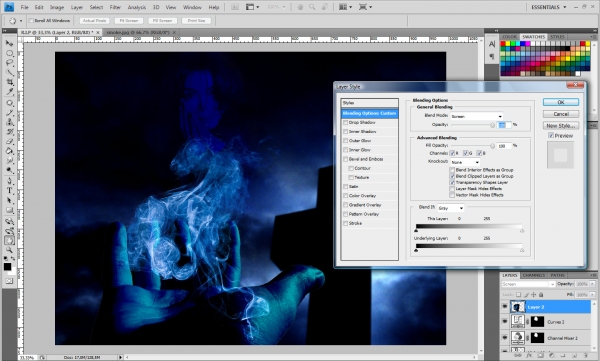Open the Window menu
Image resolution: width=600 pixels, height=361 pixels.
click(192, 7)
